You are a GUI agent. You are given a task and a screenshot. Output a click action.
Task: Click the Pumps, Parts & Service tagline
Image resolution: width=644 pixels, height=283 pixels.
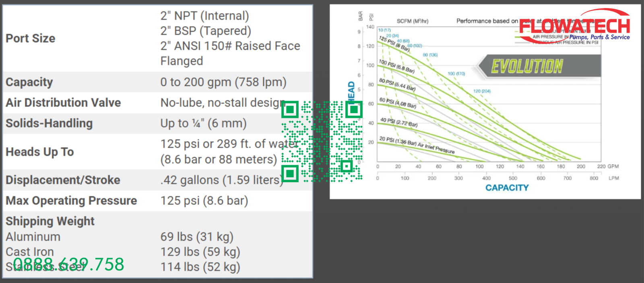tap(599, 37)
